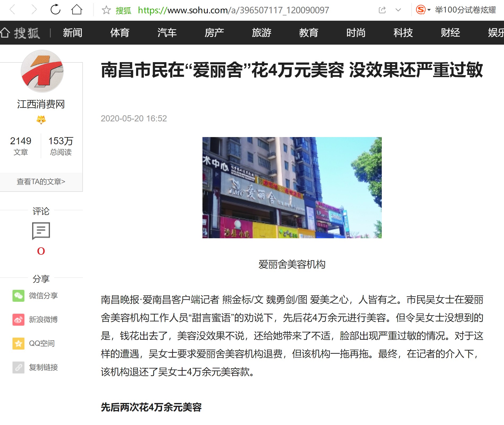Expand the address bar dropdown chevron
This screenshot has width=504, height=425.
(x=398, y=10)
